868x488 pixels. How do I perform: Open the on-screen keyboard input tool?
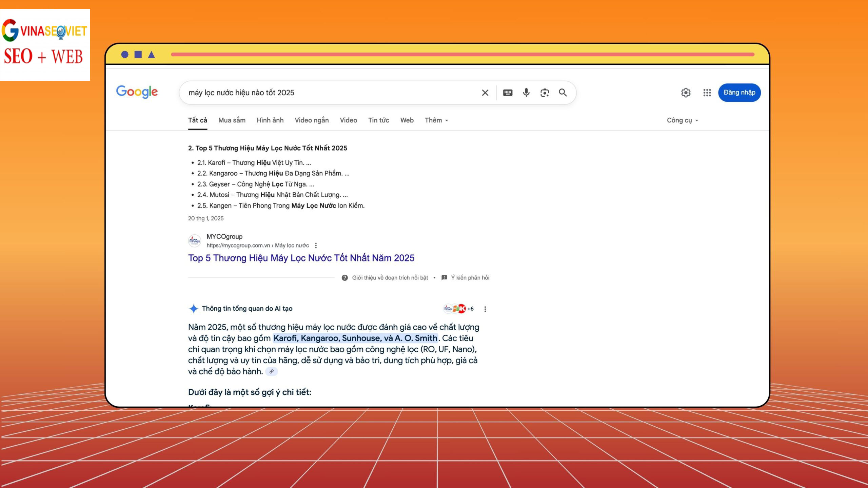point(508,93)
